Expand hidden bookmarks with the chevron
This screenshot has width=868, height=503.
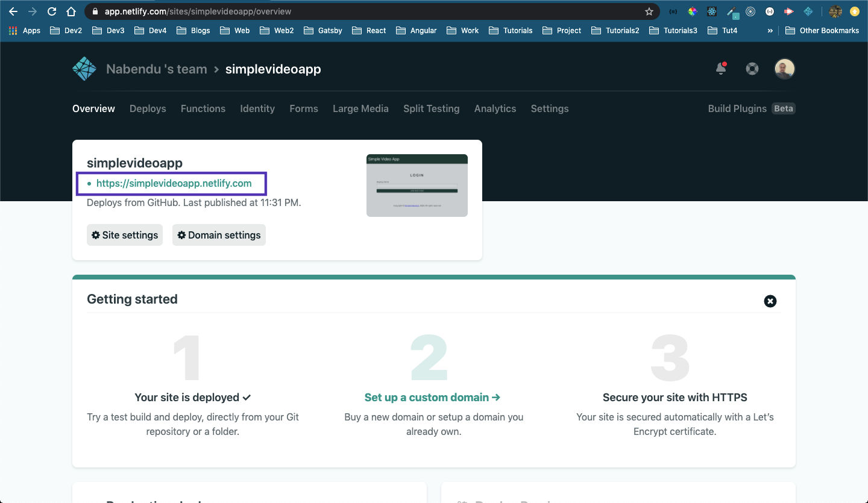tap(770, 30)
